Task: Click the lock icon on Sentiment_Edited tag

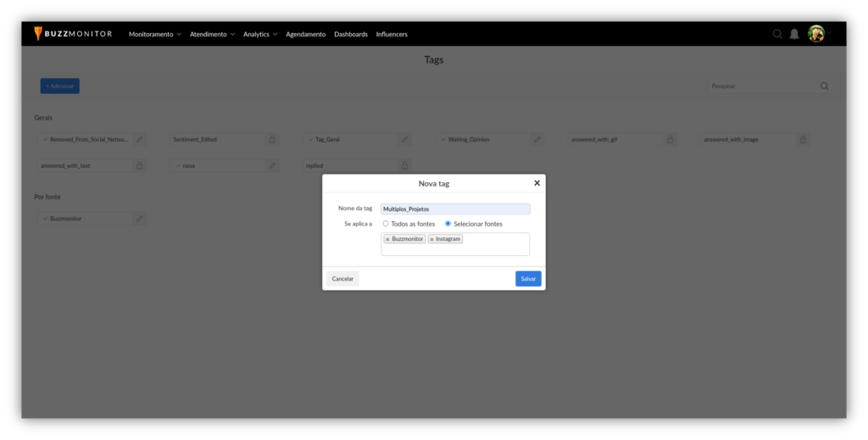Action: 272,139
